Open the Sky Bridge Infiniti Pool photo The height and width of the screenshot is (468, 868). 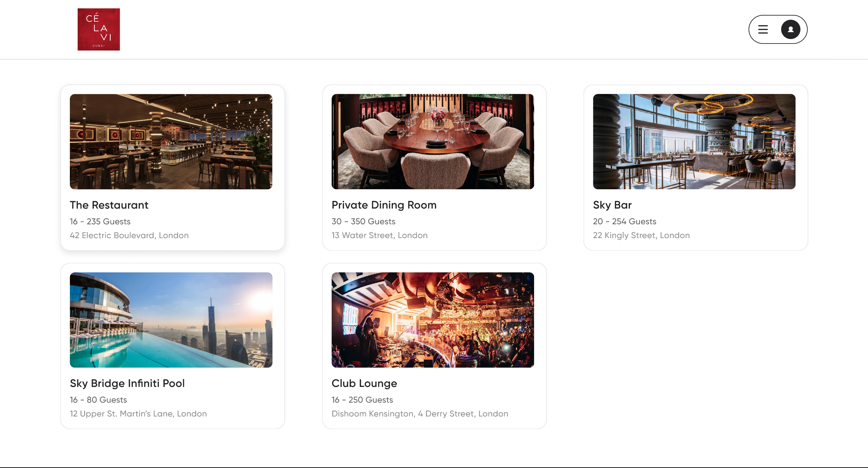[171, 320]
